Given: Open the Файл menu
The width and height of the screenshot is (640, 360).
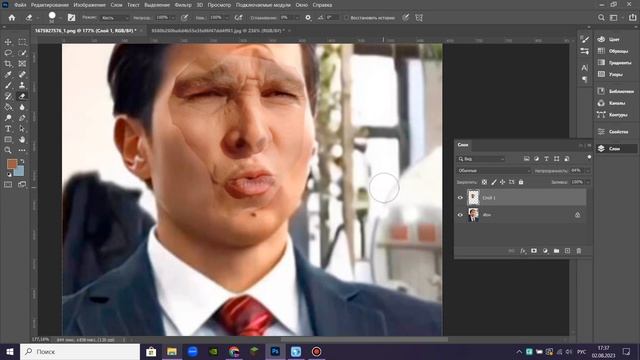Looking at the screenshot, I should coord(20,5).
